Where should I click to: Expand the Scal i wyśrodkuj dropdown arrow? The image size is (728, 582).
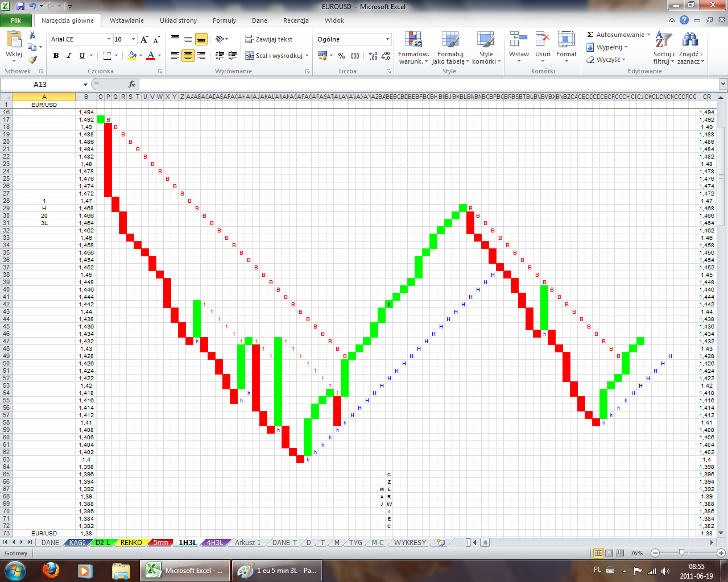[307, 56]
